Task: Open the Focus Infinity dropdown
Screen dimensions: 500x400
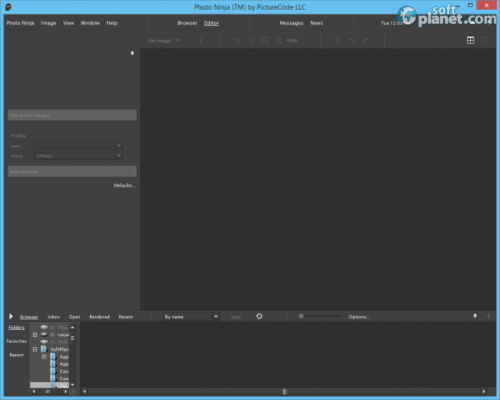Action: click(78, 156)
